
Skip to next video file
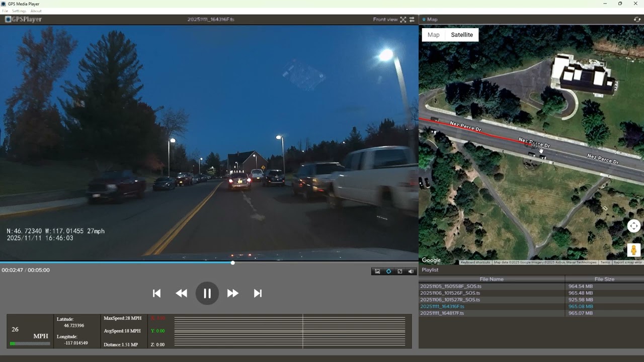click(x=258, y=293)
